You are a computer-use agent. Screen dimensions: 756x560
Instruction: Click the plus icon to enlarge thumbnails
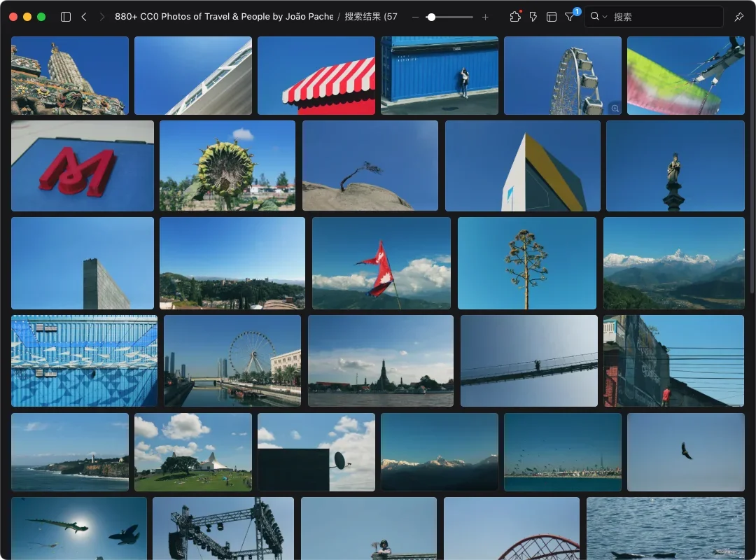[485, 17]
